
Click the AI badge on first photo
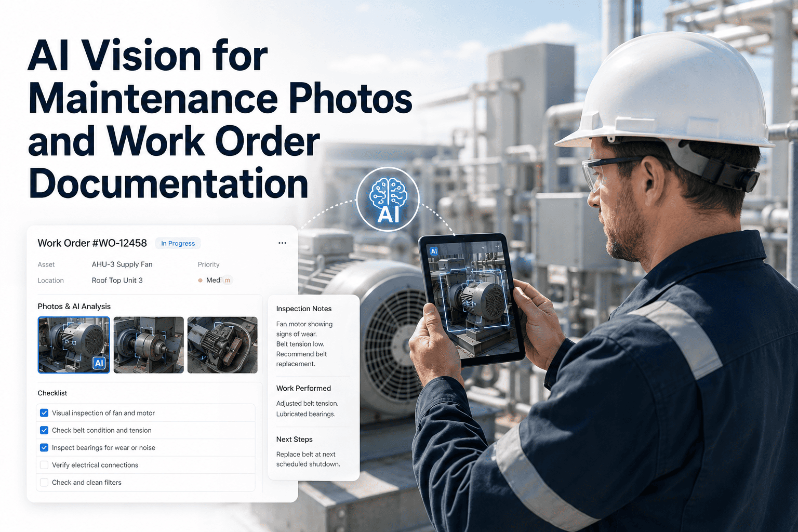point(99,363)
